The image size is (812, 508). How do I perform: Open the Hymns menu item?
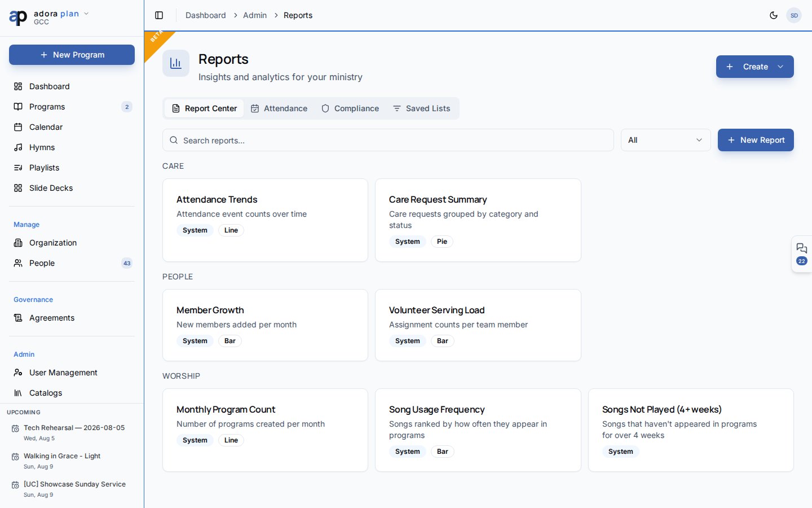click(x=72, y=147)
